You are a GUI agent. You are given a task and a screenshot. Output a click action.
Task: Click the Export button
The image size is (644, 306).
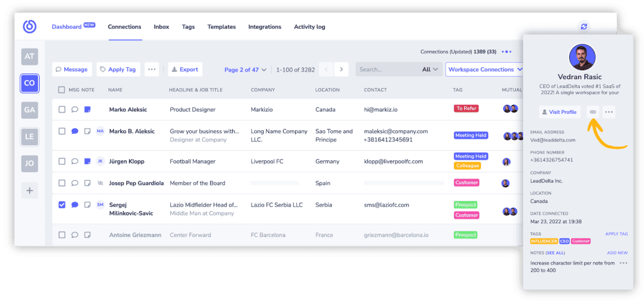coord(185,69)
